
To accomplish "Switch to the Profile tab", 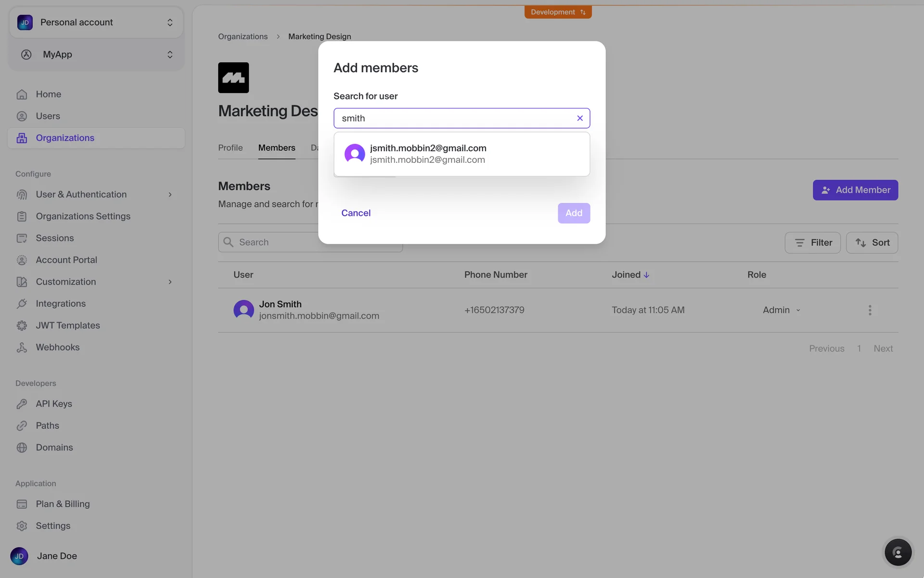I will click(230, 148).
